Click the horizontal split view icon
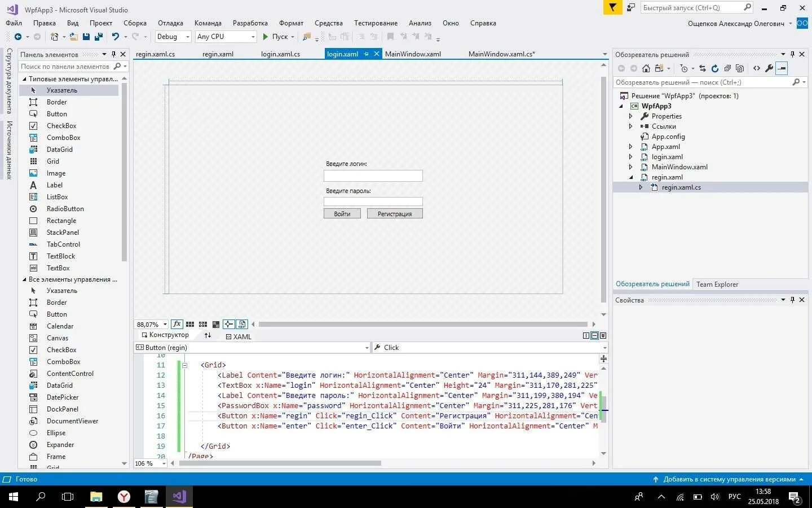812x508 pixels. coord(594,335)
